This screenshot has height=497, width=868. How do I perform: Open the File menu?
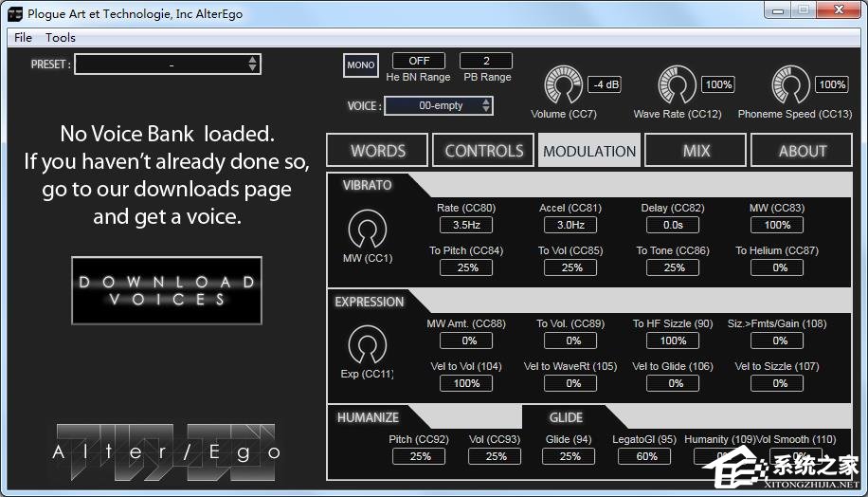(24, 38)
